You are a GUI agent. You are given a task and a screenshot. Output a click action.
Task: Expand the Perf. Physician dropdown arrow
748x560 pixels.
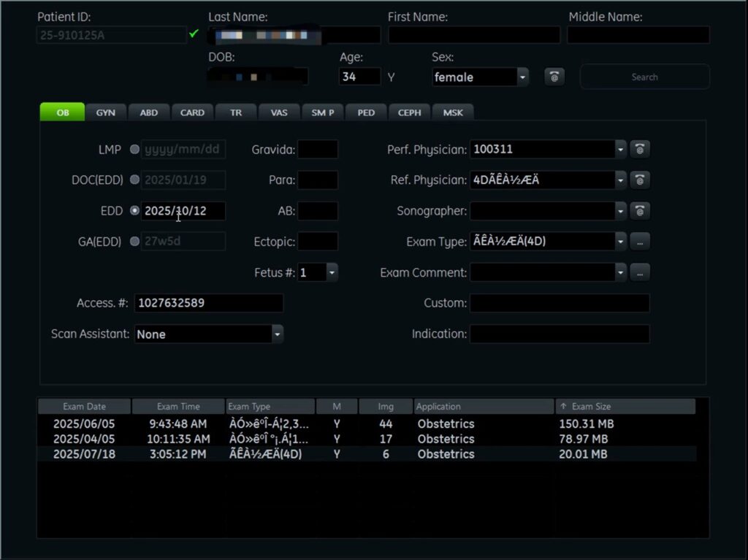pos(621,149)
